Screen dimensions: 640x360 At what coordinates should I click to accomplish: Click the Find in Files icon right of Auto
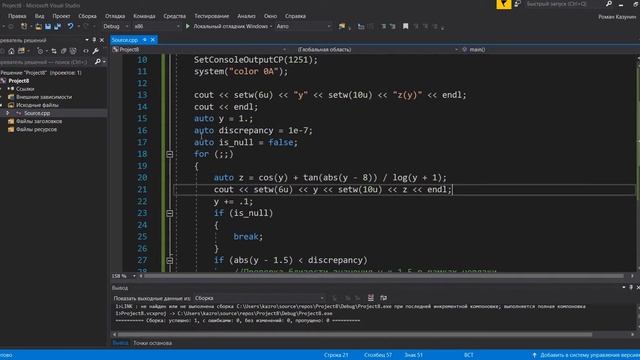[x=342, y=26]
